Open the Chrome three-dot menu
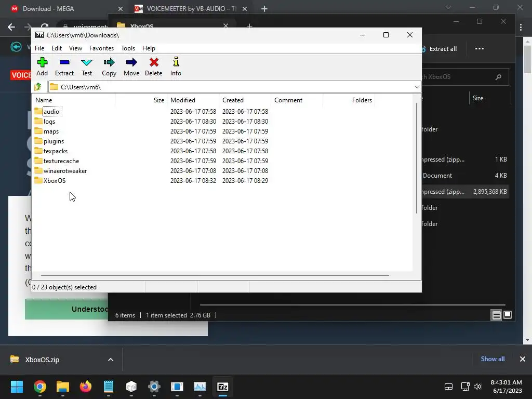 pyautogui.click(x=521, y=27)
